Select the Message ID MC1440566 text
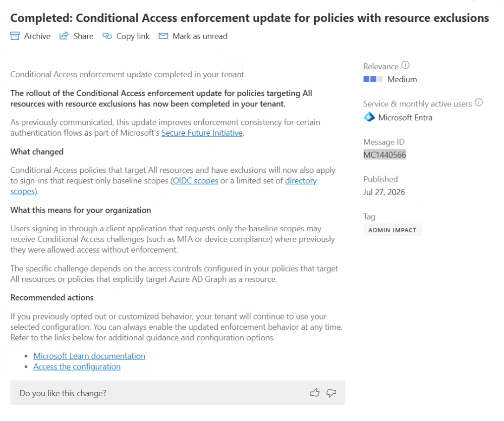Screen dimensions: 504x421 [x=385, y=155]
